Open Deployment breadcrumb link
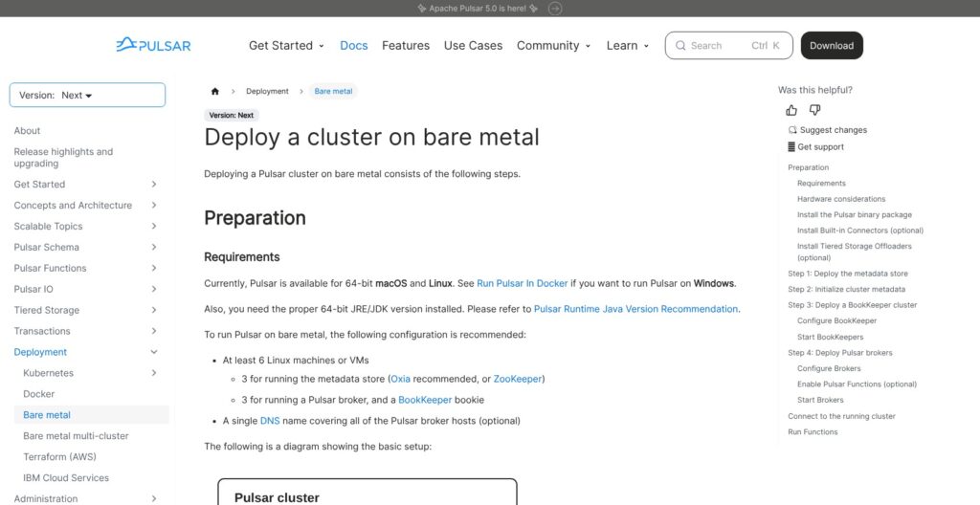 (268, 91)
